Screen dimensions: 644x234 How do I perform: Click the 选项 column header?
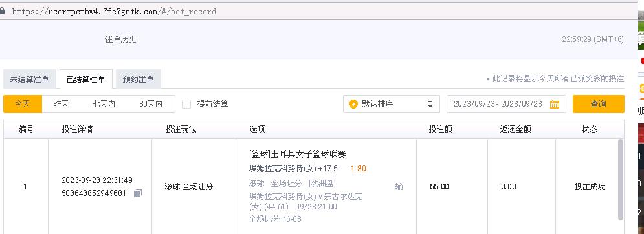(257, 129)
